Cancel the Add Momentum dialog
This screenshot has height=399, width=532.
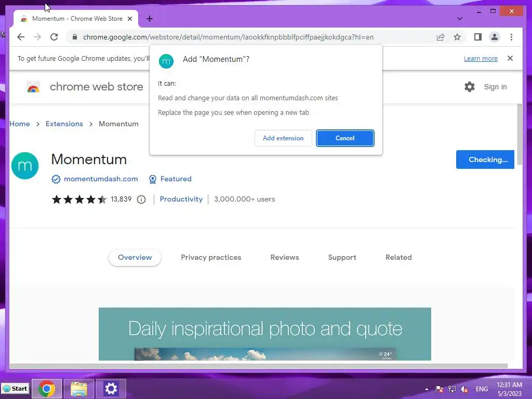tap(345, 138)
